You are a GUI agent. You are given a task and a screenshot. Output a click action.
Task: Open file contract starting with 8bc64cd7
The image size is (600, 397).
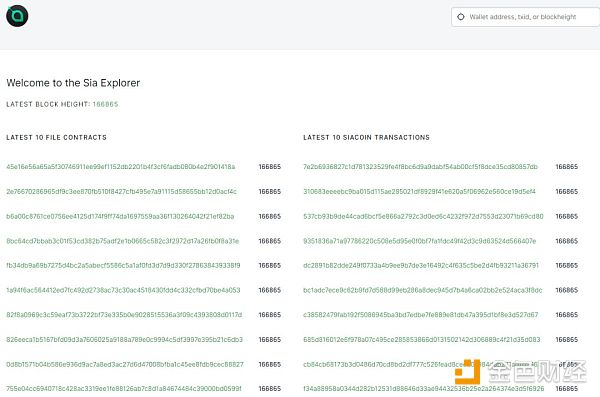coord(122,241)
